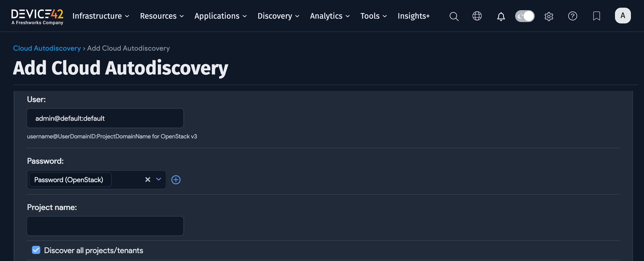Go back via Cloud Autodiscovery breadcrumb
This screenshot has width=644, height=261.
pyautogui.click(x=47, y=48)
